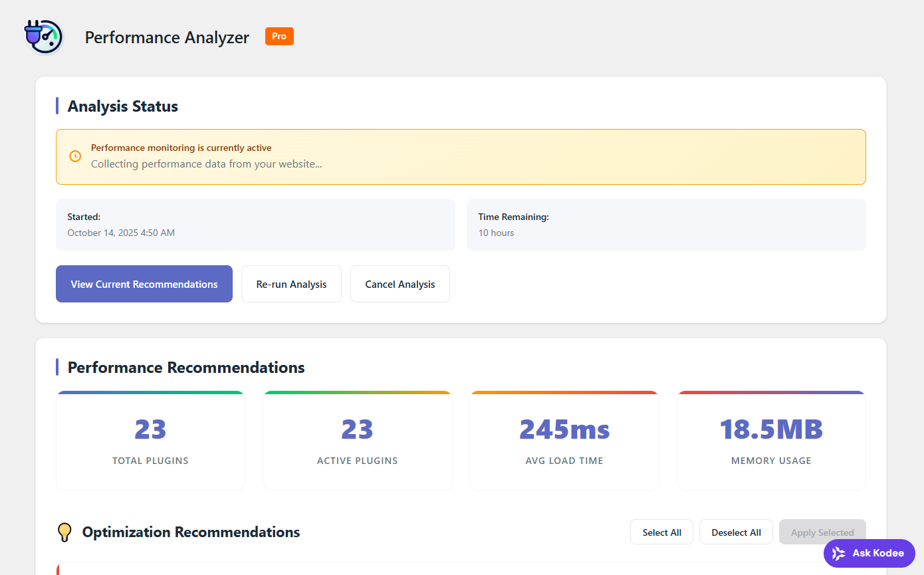Select the 245ms Avg Load Time card
The width and height of the screenshot is (924, 575).
pos(564,441)
